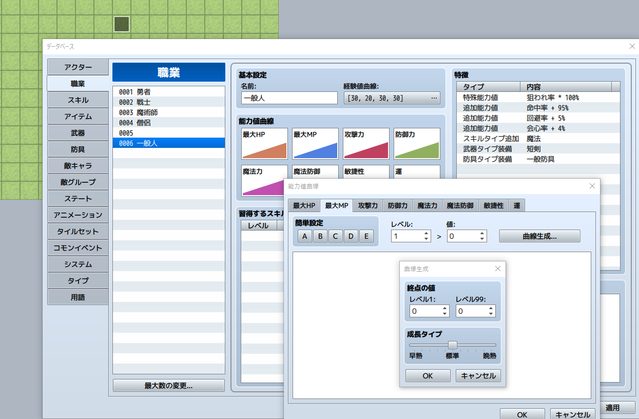Select the 命中率 + 95% trait row

point(538,108)
